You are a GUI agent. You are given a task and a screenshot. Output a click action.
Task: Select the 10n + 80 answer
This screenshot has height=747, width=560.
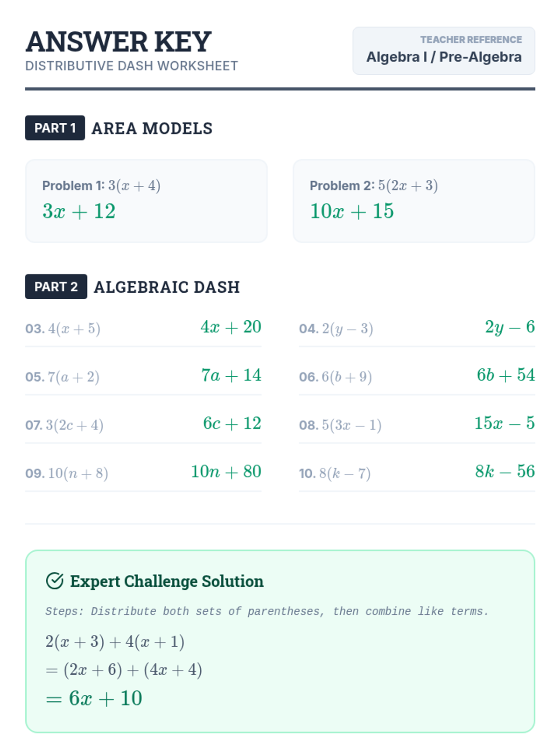(226, 472)
